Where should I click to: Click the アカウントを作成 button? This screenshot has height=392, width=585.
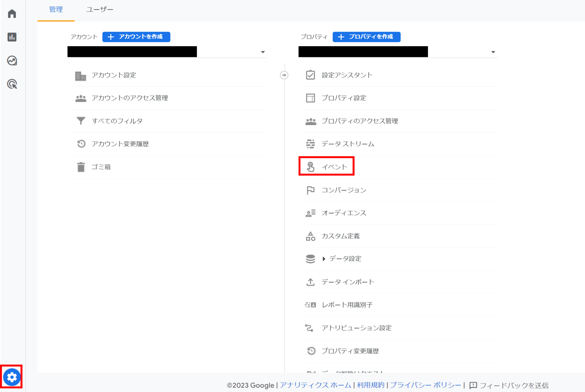point(136,37)
